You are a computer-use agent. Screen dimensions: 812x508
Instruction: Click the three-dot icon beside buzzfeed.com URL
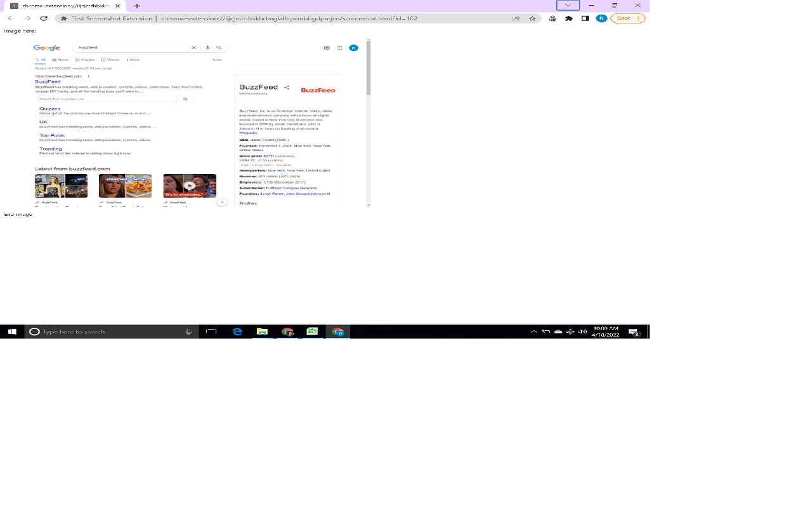[x=88, y=76]
